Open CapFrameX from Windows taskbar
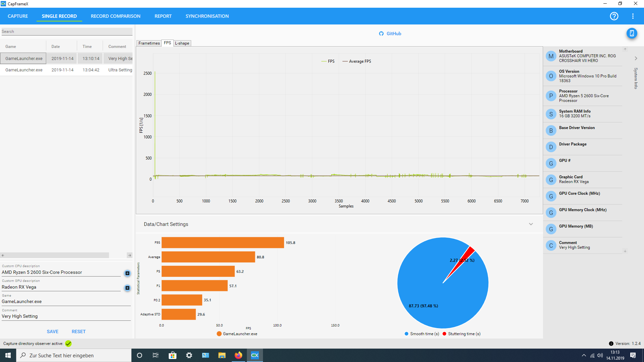 pyautogui.click(x=255, y=355)
